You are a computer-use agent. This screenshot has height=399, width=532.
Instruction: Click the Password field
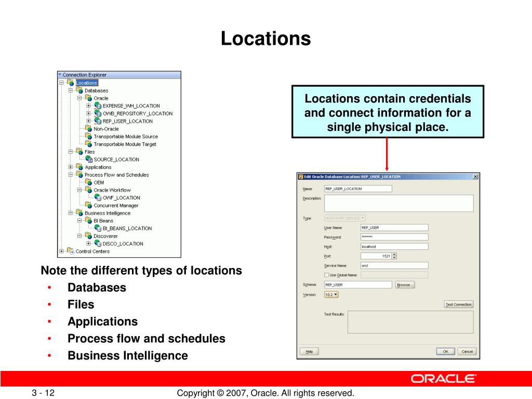click(394, 237)
